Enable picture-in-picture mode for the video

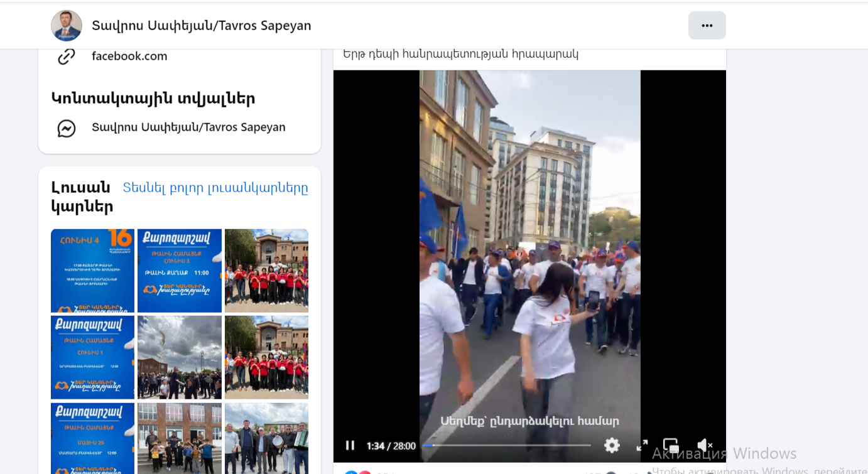[671, 445]
